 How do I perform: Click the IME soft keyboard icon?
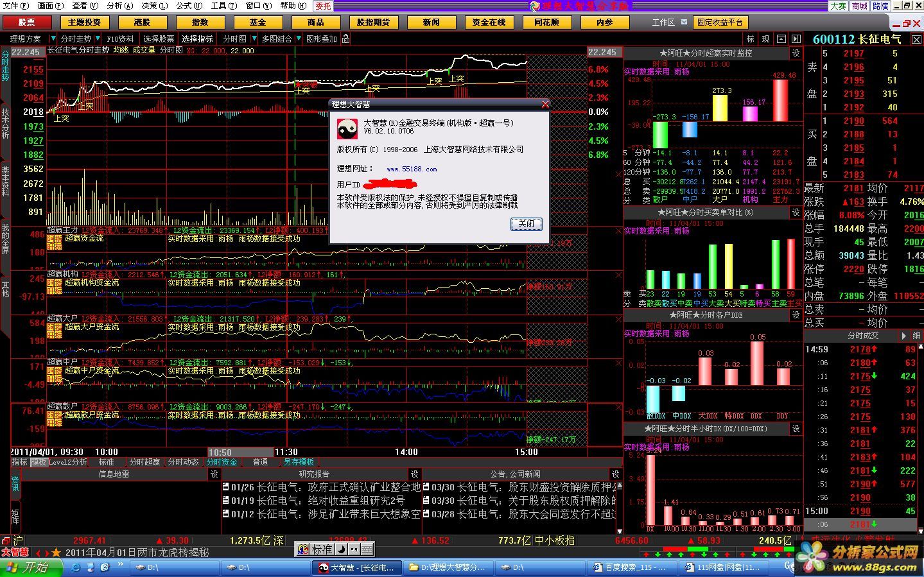coord(367,549)
